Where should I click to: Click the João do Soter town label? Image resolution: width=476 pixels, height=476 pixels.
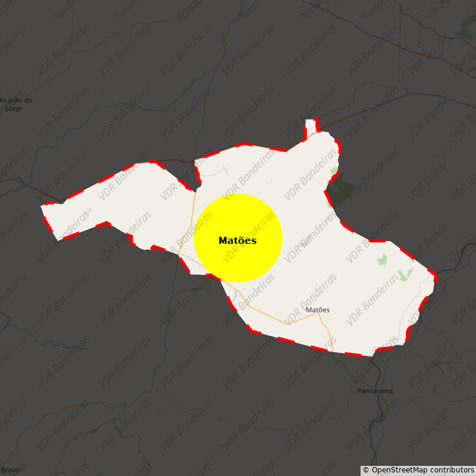(15, 104)
